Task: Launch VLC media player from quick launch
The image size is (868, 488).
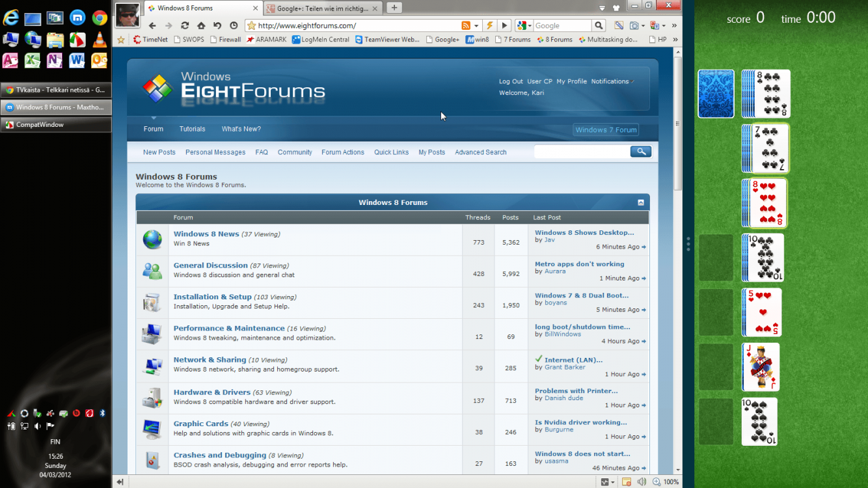Action: pos(100,40)
